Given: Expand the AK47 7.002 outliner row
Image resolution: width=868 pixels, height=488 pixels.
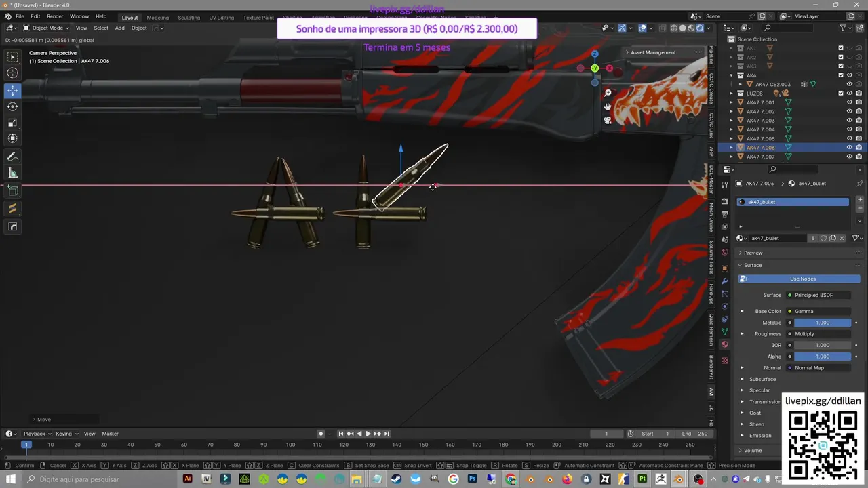Looking at the screenshot, I should pyautogui.click(x=731, y=111).
